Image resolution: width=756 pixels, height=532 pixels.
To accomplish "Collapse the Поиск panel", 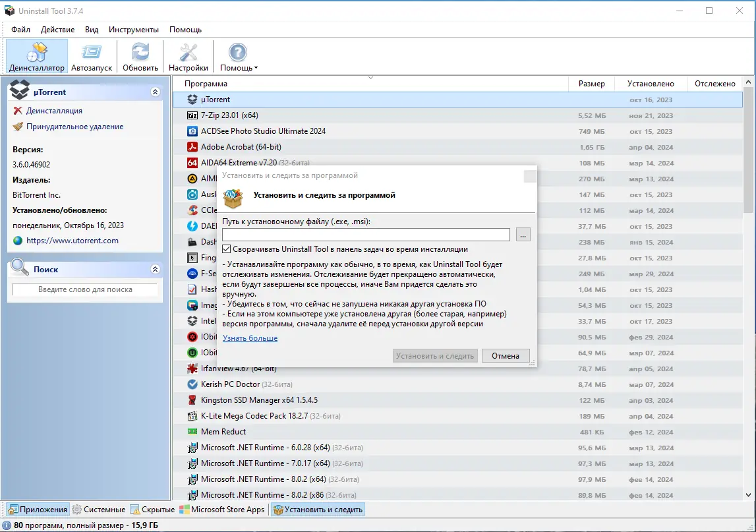I will coord(156,269).
